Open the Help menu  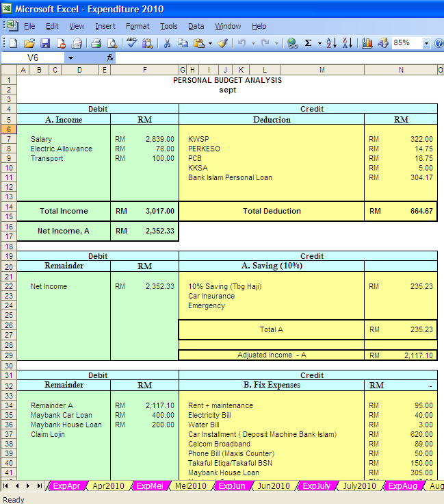259,26
